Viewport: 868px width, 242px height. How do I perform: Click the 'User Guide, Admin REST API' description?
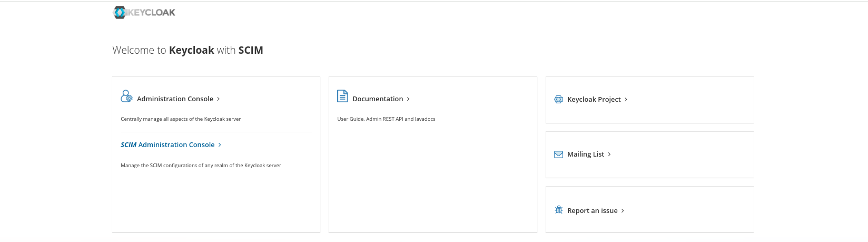pos(386,119)
